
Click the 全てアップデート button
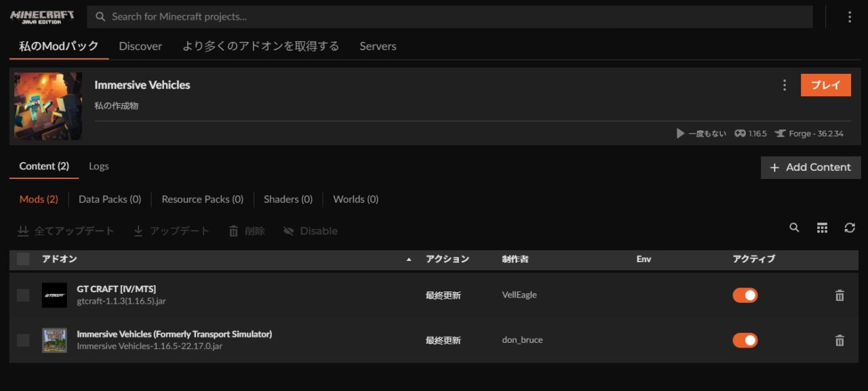tap(66, 231)
